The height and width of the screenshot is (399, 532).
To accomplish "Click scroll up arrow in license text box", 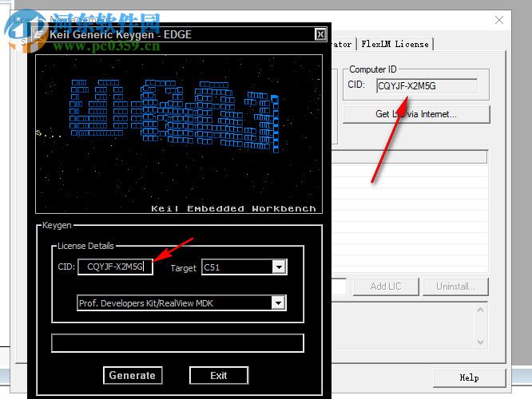I will 480,310.
